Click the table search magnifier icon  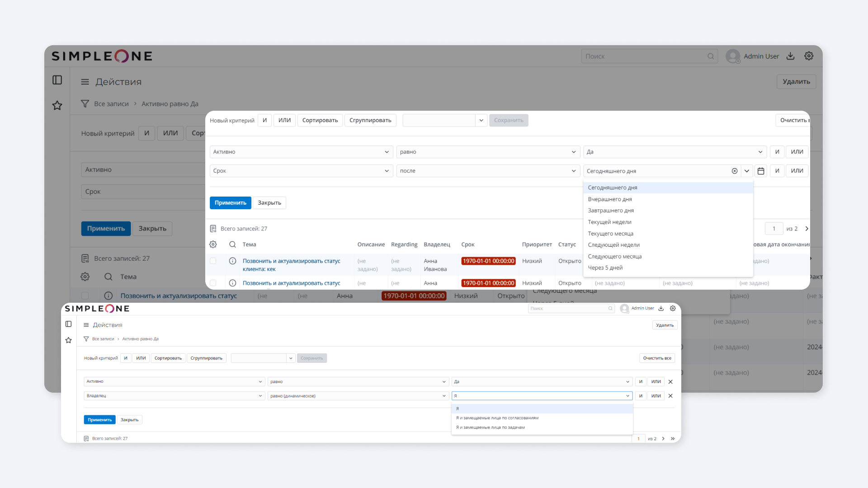[x=232, y=244]
